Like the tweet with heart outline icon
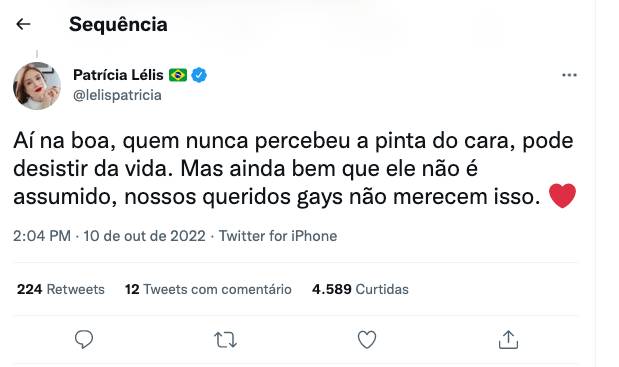This screenshot has width=619, height=367. pos(367,339)
